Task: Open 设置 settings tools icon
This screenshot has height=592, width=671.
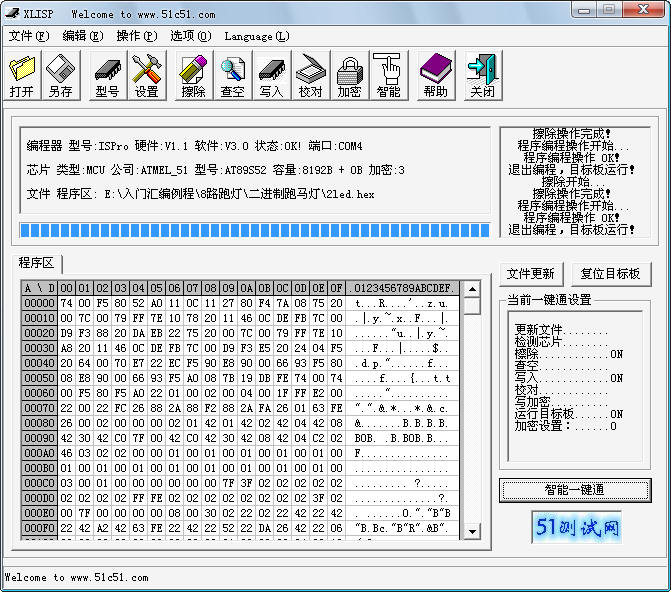Action: tap(147, 76)
